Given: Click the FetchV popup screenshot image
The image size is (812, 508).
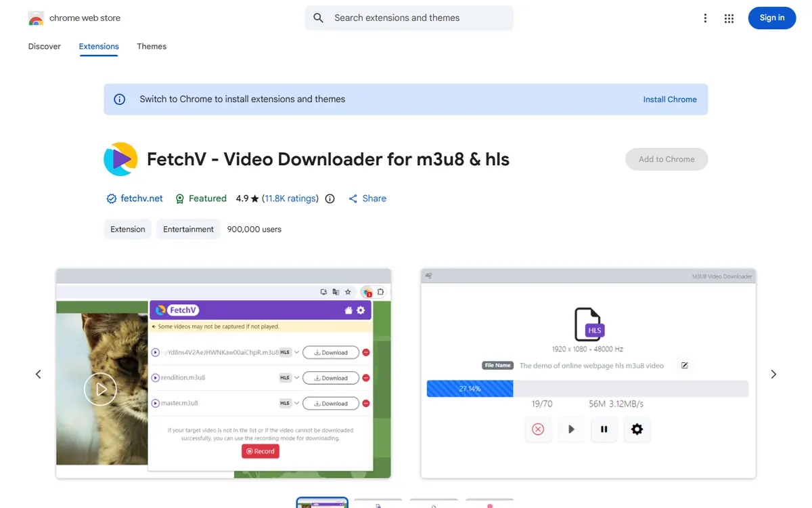Looking at the screenshot, I should [x=223, y=374].
